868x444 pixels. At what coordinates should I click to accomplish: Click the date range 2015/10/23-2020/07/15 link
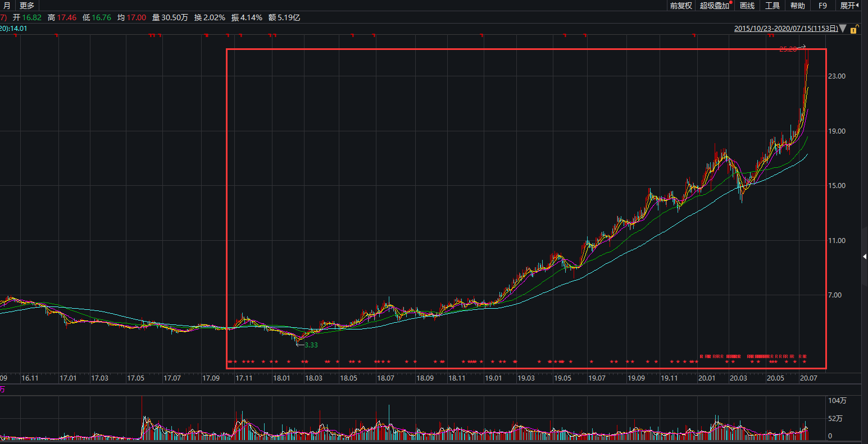(786, 29)
